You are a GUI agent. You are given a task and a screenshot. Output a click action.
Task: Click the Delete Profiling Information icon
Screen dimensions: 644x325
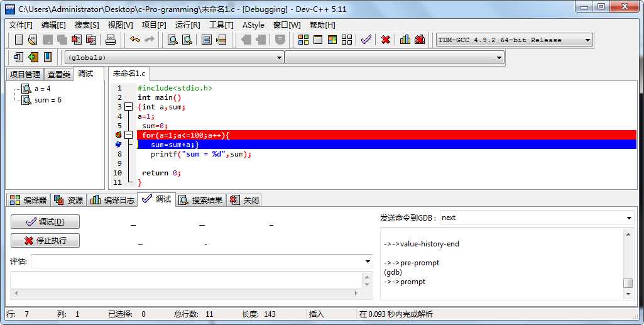pos(419,40)
